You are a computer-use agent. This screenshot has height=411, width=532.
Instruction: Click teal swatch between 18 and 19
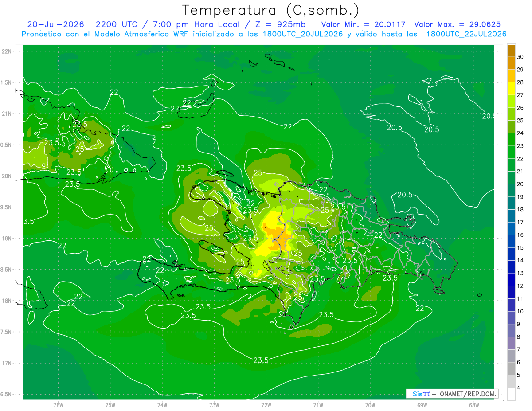click(x=511, y=203)
